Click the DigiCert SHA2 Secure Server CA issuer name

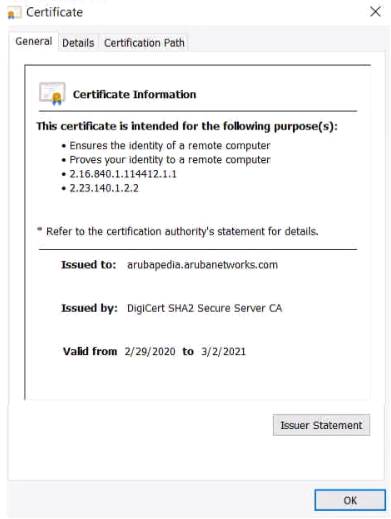[x=204, y=308]
